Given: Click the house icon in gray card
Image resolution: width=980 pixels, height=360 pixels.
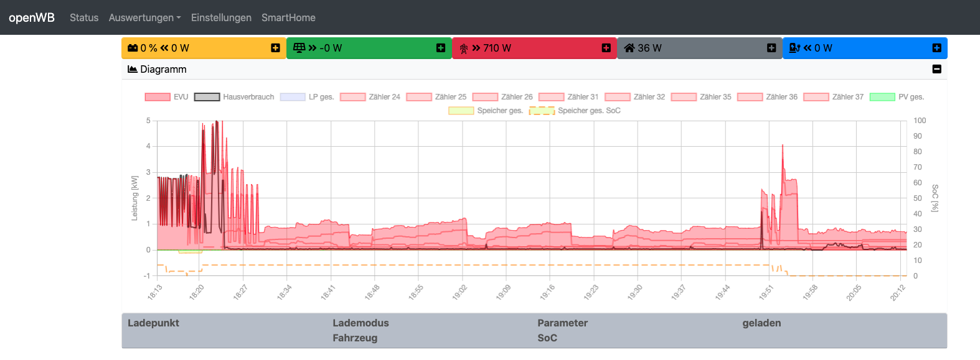Looking at the screenshot, I should click(629, 48).
